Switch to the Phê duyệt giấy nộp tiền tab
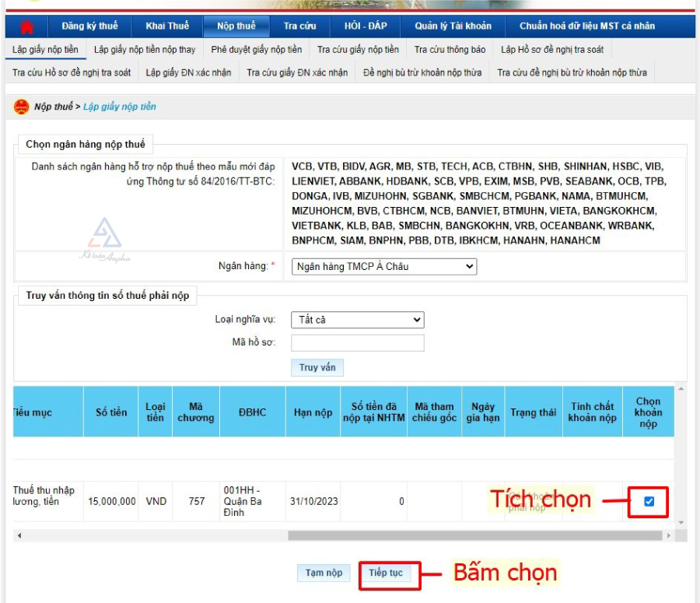This screenshot has height=603, width=700. (x=257, y=48)
